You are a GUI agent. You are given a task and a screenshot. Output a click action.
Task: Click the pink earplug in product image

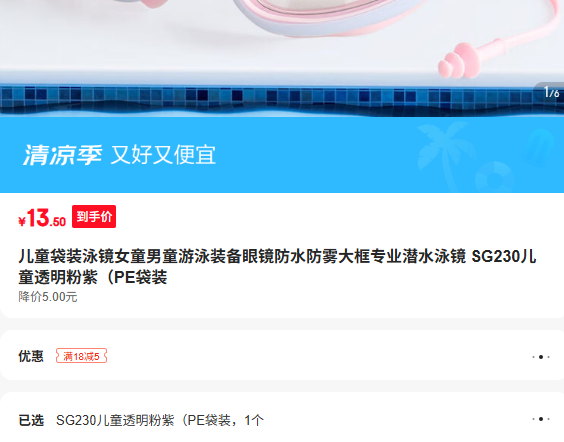coord(459,60)
